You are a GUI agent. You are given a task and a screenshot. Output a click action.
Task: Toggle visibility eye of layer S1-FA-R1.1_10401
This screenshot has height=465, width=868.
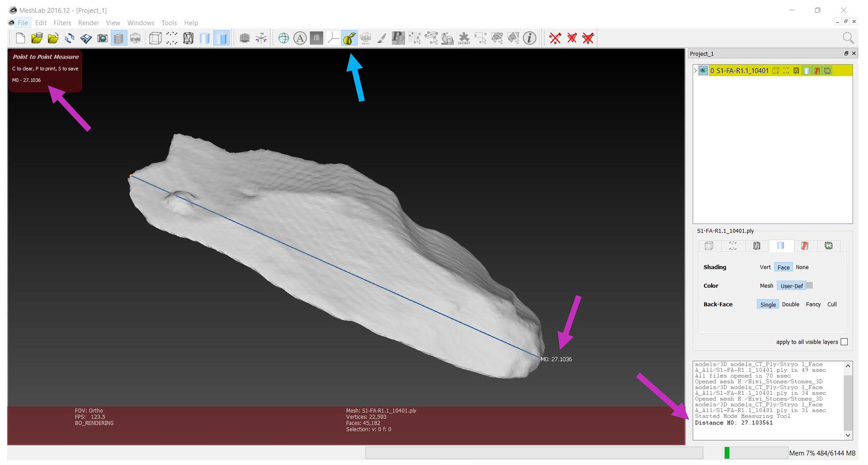(x=703, y=70)
